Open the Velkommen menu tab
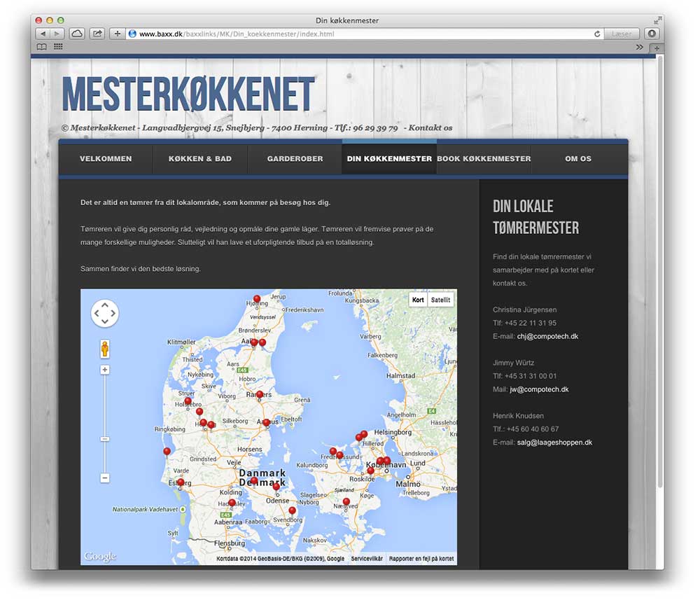This screenshot has width=700, height=605. pos(106,158)
